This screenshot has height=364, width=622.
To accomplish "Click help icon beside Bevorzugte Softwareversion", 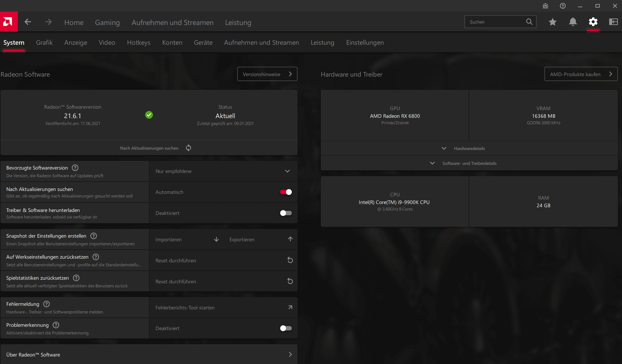I will point(75,168).
